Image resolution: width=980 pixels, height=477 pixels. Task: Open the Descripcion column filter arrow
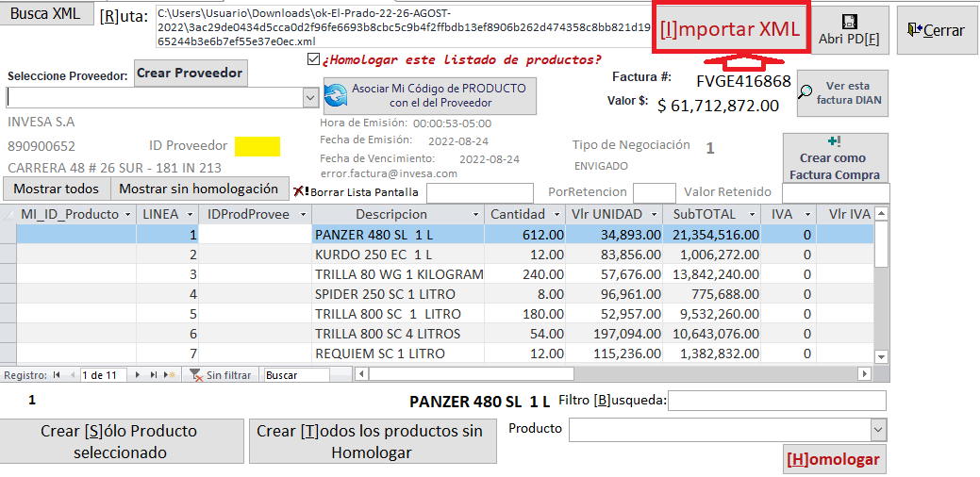(x=475, y=215)
